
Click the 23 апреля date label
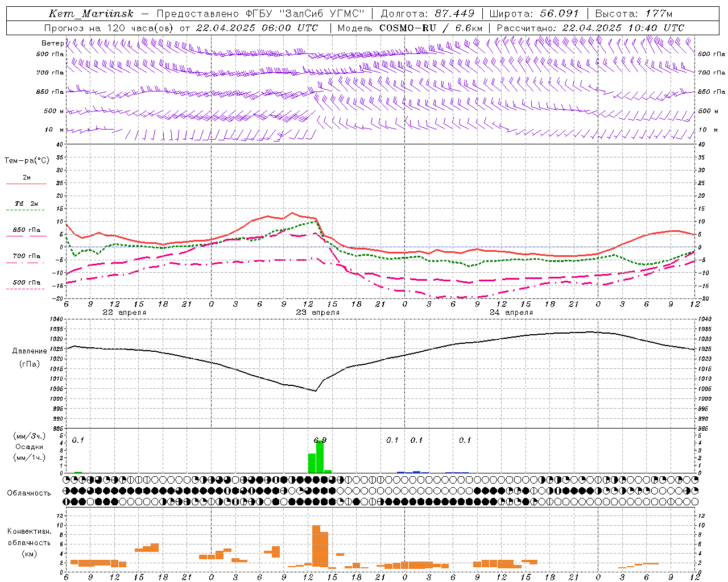click(x=317, y=313)
